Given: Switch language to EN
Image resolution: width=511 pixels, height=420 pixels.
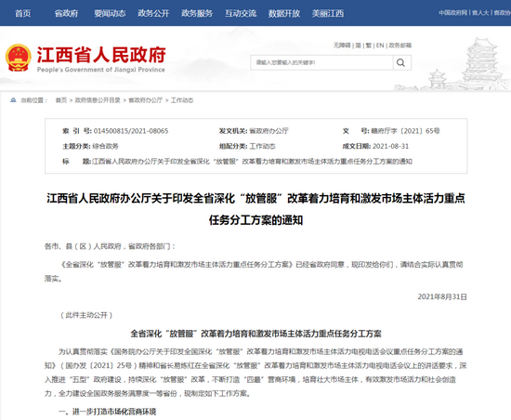Looking at the screenshot, I should [x=380, y=46].
